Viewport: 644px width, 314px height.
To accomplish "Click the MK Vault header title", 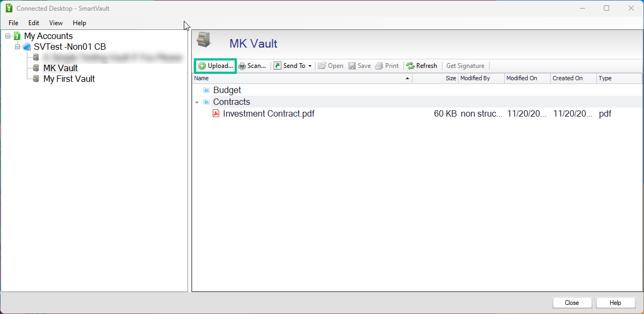I will 253,44.
